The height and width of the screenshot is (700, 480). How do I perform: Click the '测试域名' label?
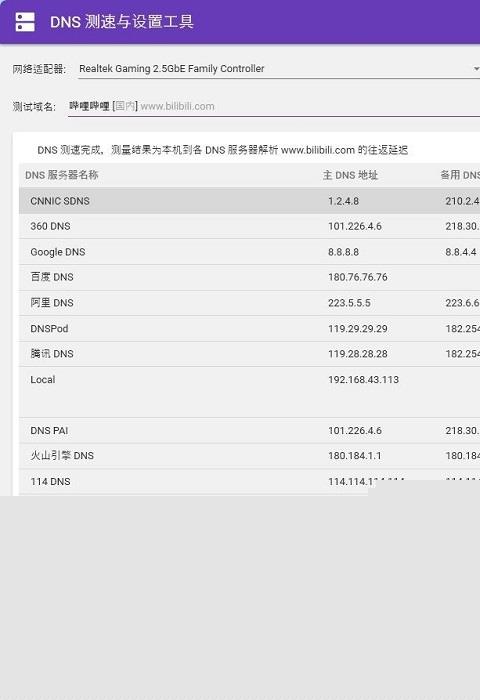(34, 107)
